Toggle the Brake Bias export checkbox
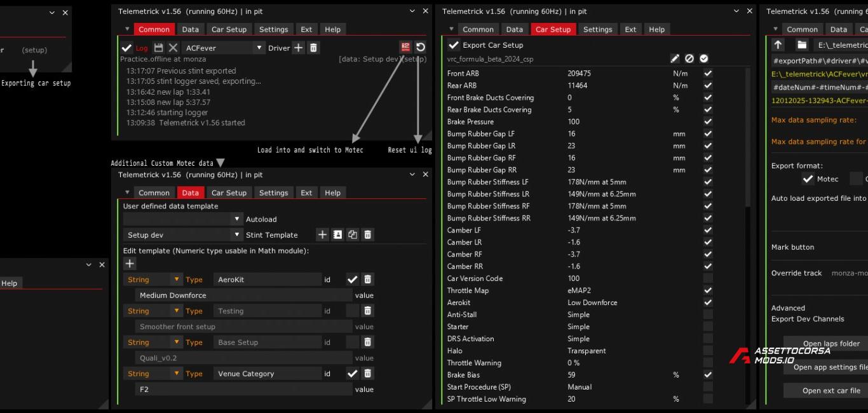868x413 pixels. click(708, 375)
